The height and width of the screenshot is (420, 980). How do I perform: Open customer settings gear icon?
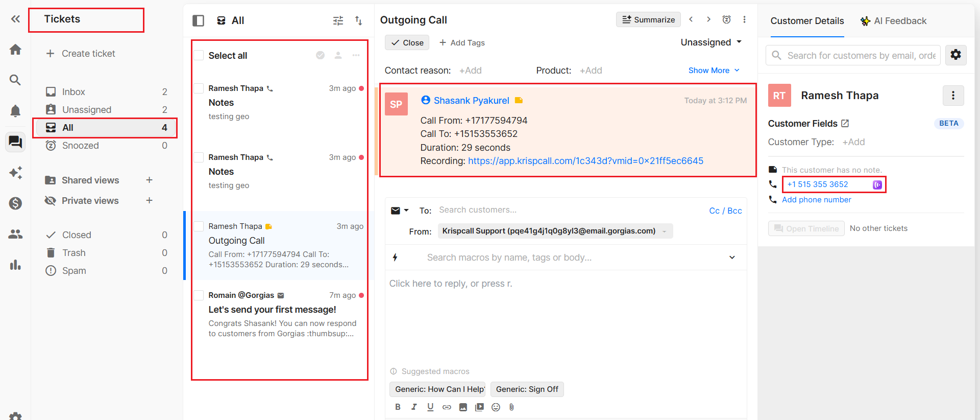click(x=955, y=55)
